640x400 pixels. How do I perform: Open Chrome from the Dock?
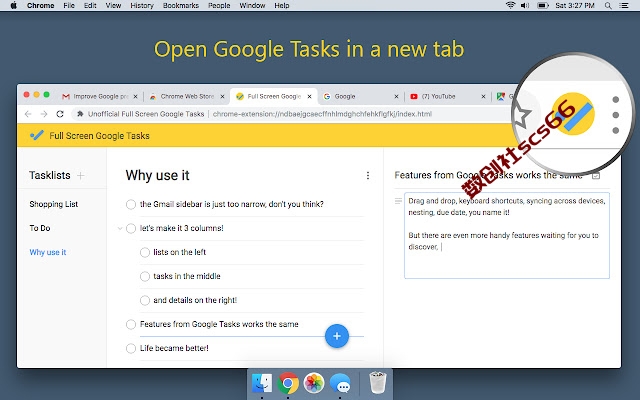(x=288, y=383)
